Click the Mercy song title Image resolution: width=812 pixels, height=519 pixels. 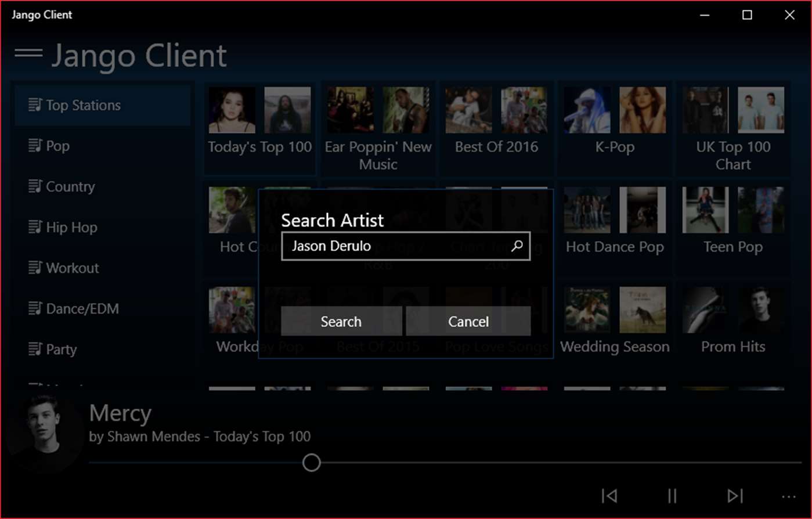[120, 413]
